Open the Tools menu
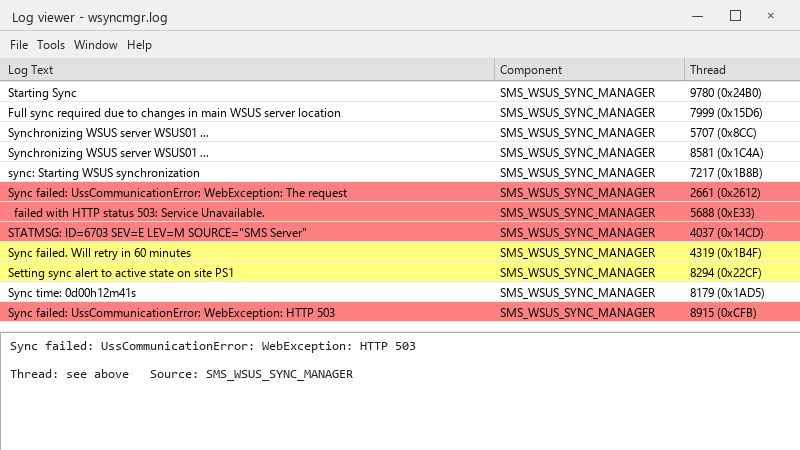Viewport: 800px width, 450px height. [51, 45]
